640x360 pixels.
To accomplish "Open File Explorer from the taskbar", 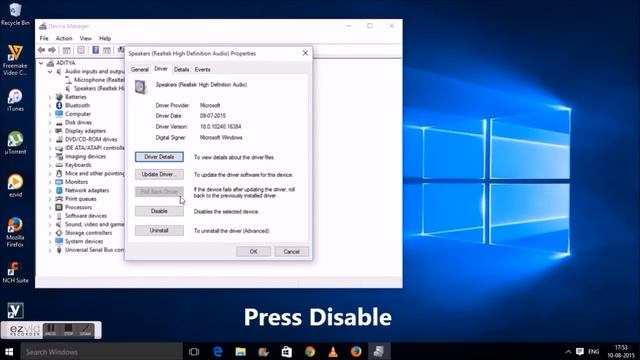I will pyautogui.click(x=240, y=351).
